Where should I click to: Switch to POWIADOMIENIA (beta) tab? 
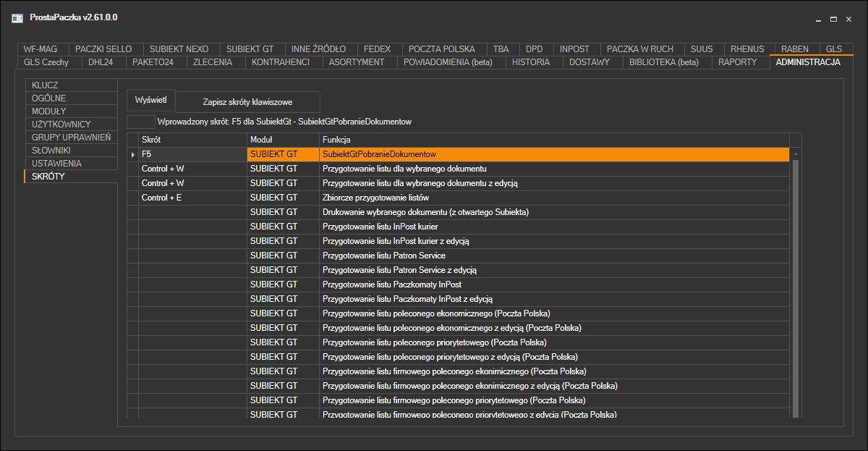pos(448,62)
